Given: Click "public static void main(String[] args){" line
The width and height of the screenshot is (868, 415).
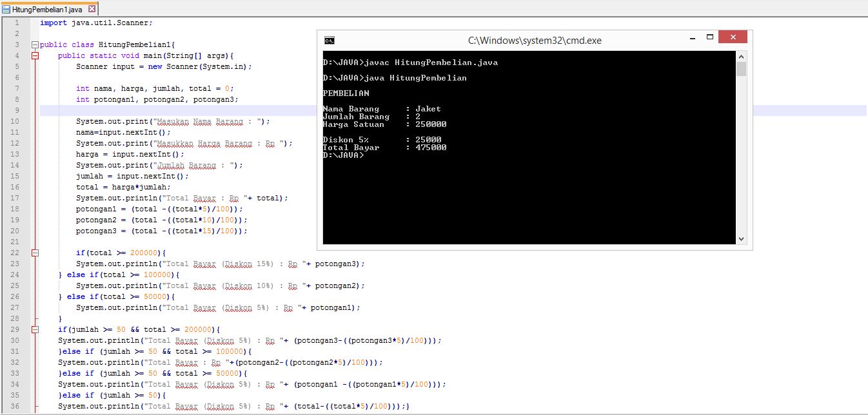Looking at the screenshot, I should coord(146,56).
